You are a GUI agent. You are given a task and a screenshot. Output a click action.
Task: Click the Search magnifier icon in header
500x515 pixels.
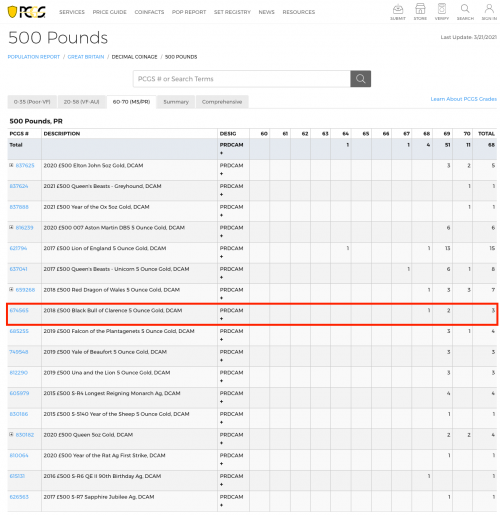(x=465, y=12)
